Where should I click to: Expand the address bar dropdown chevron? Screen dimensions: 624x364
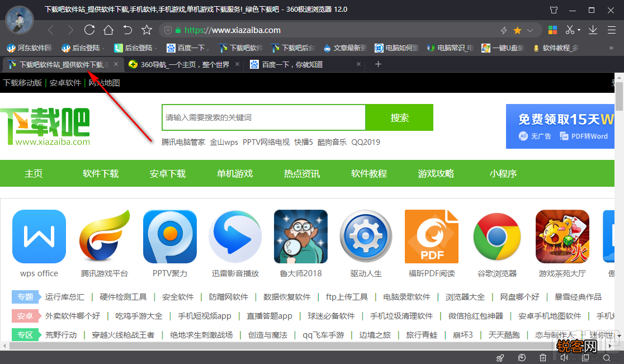[x=530, y=30]
